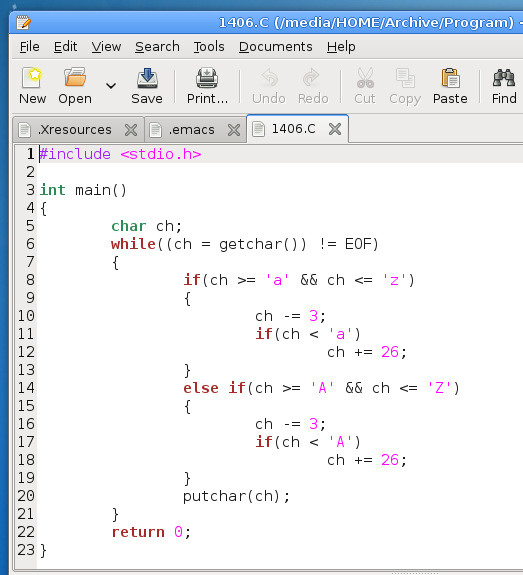Click the Undo arrow icon
The image size is (523, 575).
269,77
